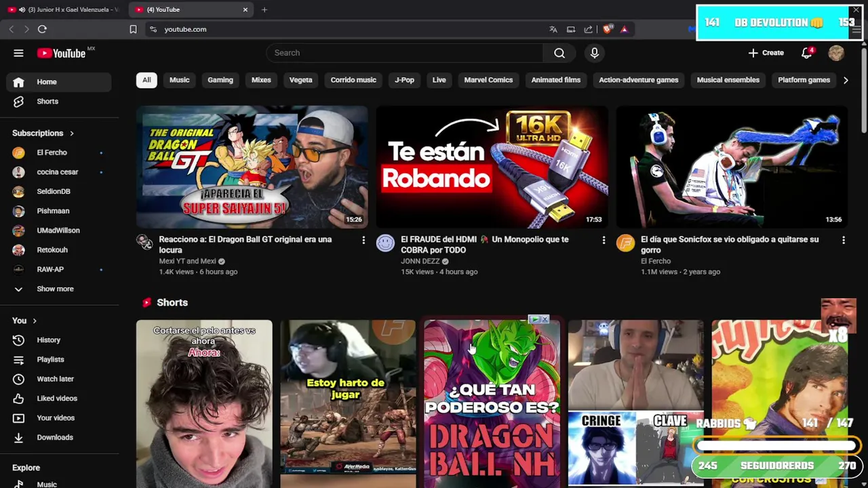Click the Brave Shields lion icon

[607, 29]
